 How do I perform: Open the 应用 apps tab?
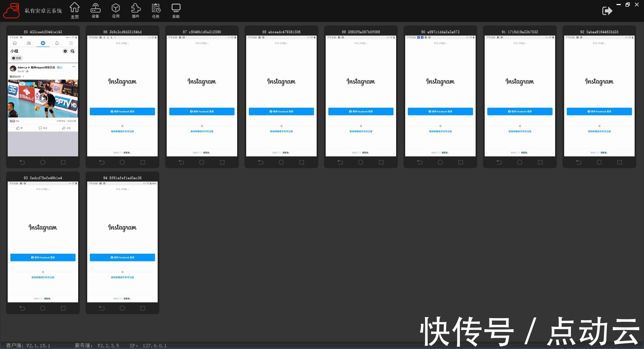click(116, 11)
